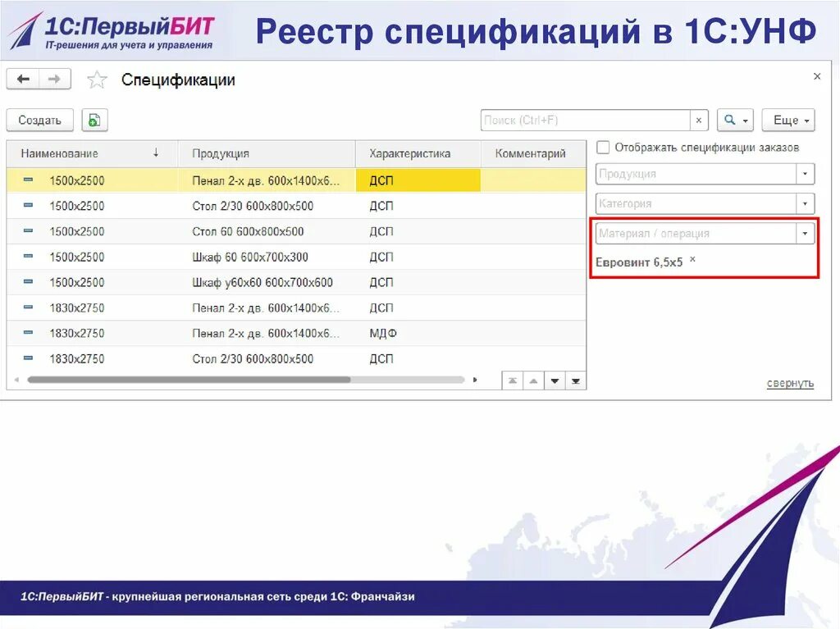
Task: Click the row icon of the Шкаф 60 row
Action: coord(29,256)
